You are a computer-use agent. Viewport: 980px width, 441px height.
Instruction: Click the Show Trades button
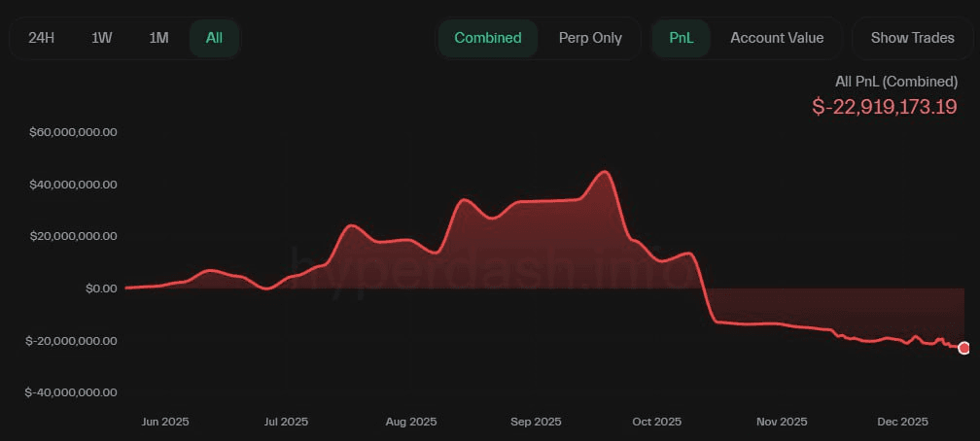[912, 38]
